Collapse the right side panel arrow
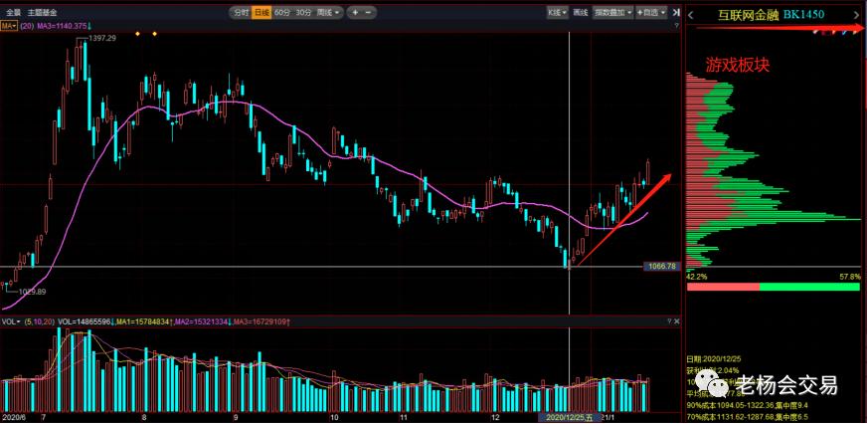868x424 pixels. pyautogui.click(x=676, y=12)
